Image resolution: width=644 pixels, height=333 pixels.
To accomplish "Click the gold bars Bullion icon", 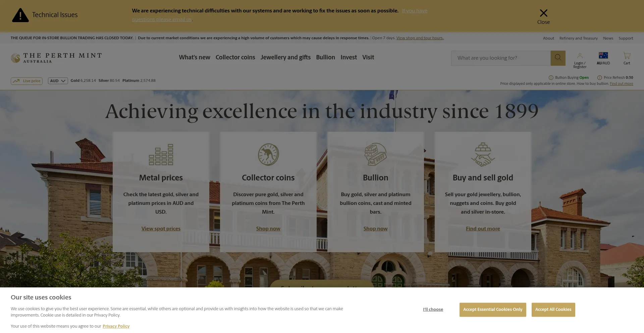I will click(375, 155).
